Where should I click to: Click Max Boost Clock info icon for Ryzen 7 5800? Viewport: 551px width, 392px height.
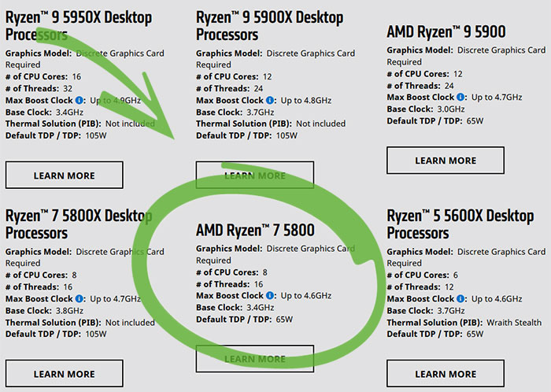pyautogui.click(x=270, y=295)
